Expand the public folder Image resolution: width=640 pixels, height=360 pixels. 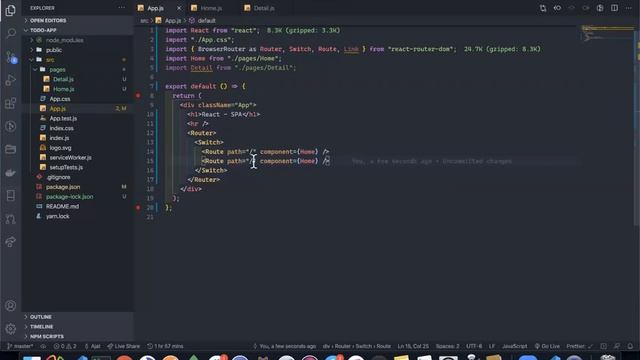tap(78, 50)
